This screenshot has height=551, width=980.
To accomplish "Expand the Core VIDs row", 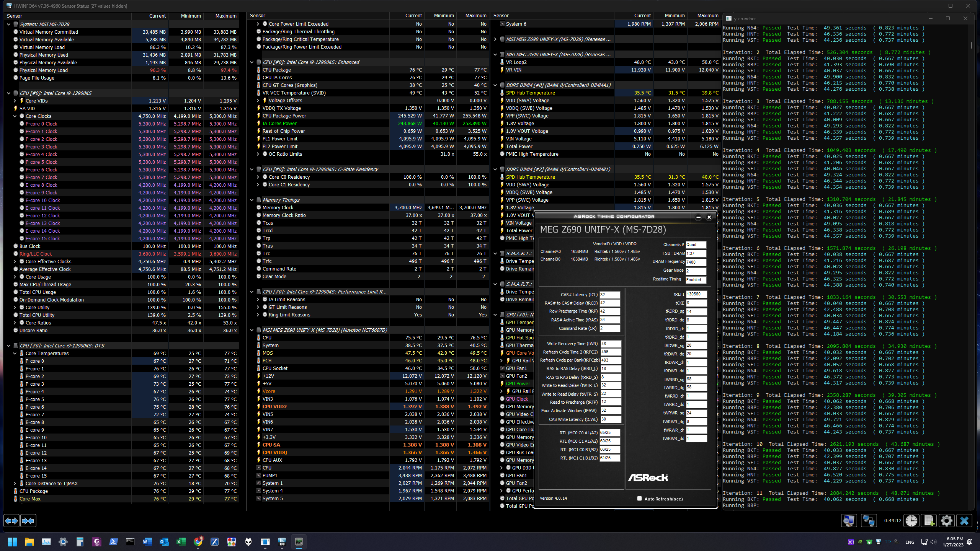I will click(15, 101).
